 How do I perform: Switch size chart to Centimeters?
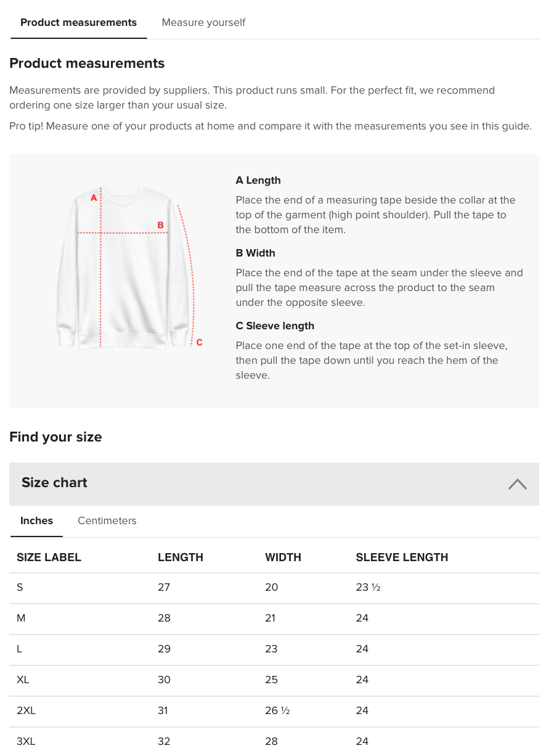(x=107, y=521)
